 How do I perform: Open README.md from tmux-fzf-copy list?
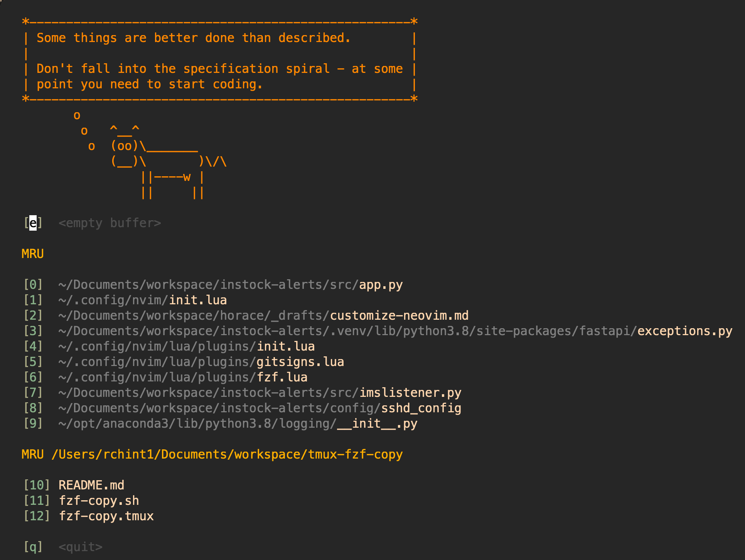(x=74, y=485)
